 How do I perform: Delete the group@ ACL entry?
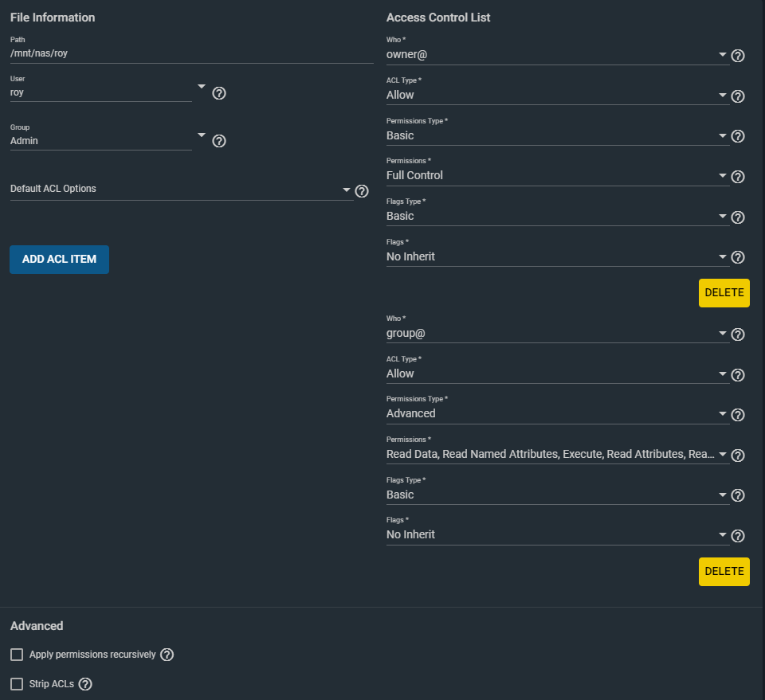click(x=724, y=571)
